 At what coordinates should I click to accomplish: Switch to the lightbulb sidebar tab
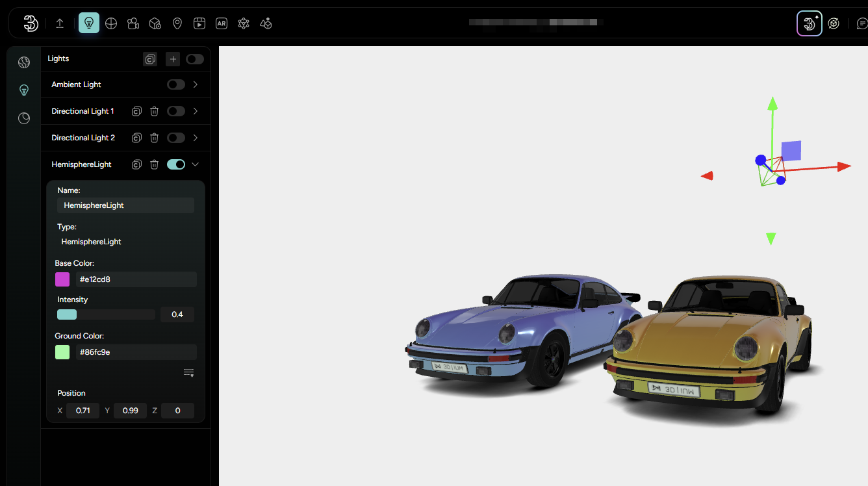point(24,90)
